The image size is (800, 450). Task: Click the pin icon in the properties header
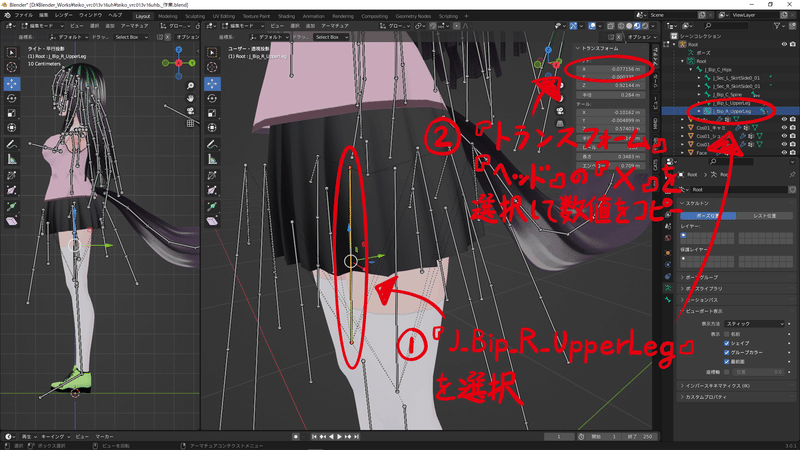[792, 174]
